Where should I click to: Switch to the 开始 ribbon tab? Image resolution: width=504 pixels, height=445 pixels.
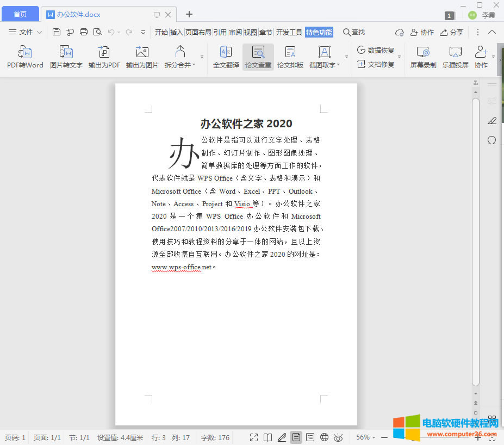[x=160, y=32]
